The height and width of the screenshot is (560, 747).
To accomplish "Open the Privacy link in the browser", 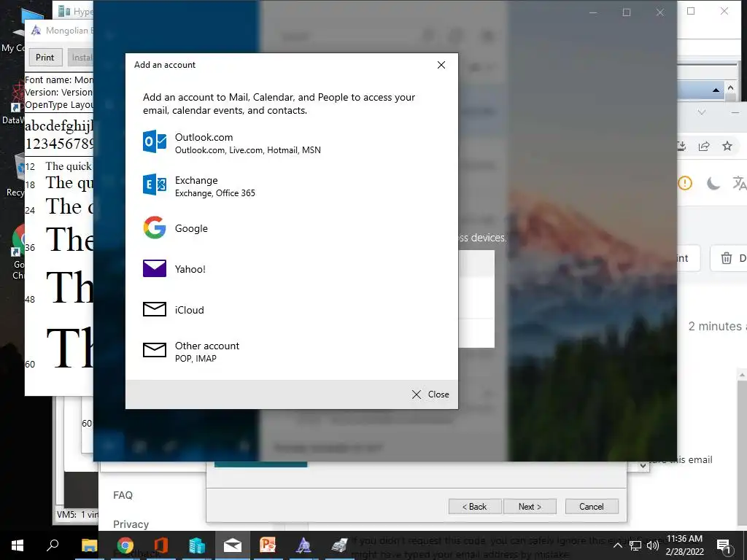I will tap(131, 524).
